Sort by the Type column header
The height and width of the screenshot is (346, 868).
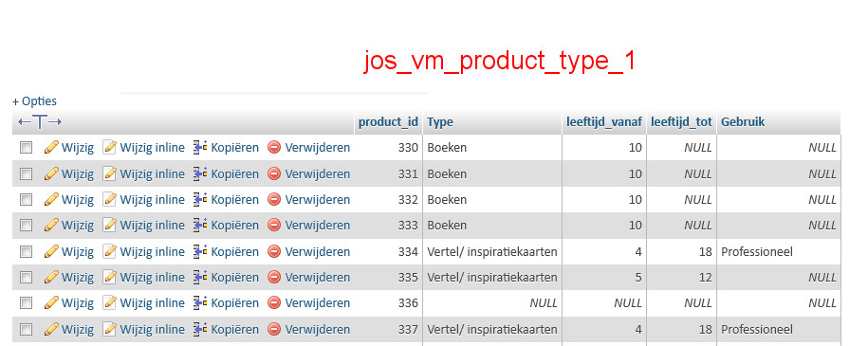pos(440,122)
